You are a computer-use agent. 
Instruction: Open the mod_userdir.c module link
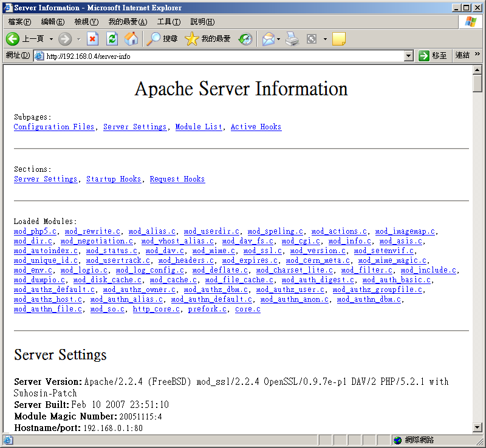(x=211, y=231)
